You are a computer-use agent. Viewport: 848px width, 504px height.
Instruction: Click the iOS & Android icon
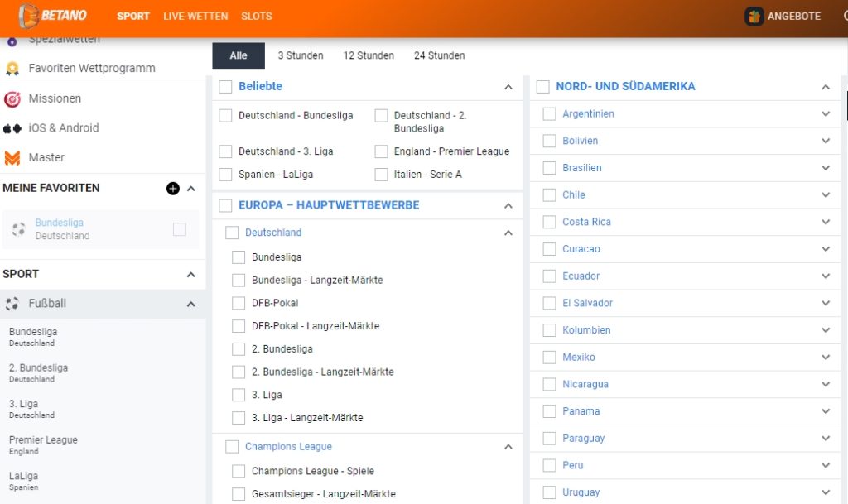tap(12, 128)
